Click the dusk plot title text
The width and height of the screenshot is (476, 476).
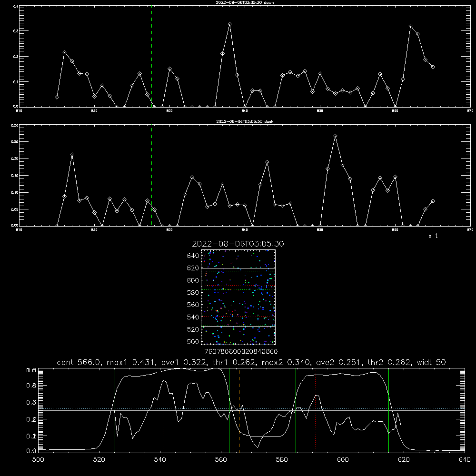coord(245,121)
